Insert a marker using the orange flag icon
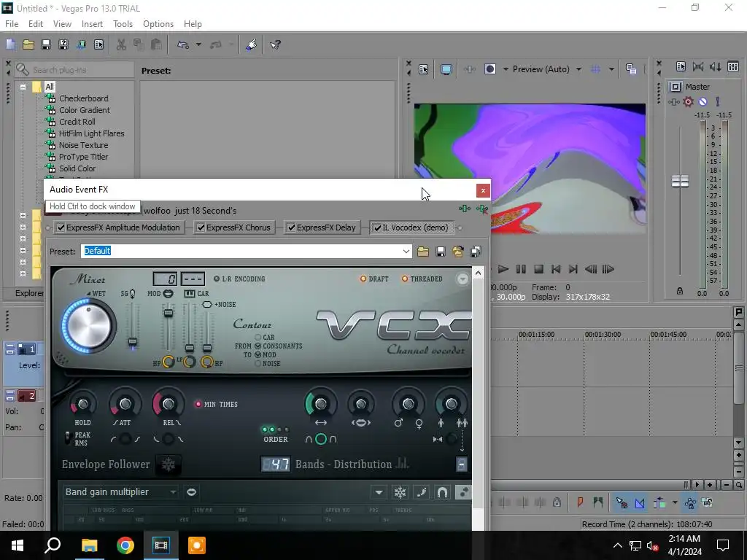Screen dimensions: 747x560 (x=580, y=502)
